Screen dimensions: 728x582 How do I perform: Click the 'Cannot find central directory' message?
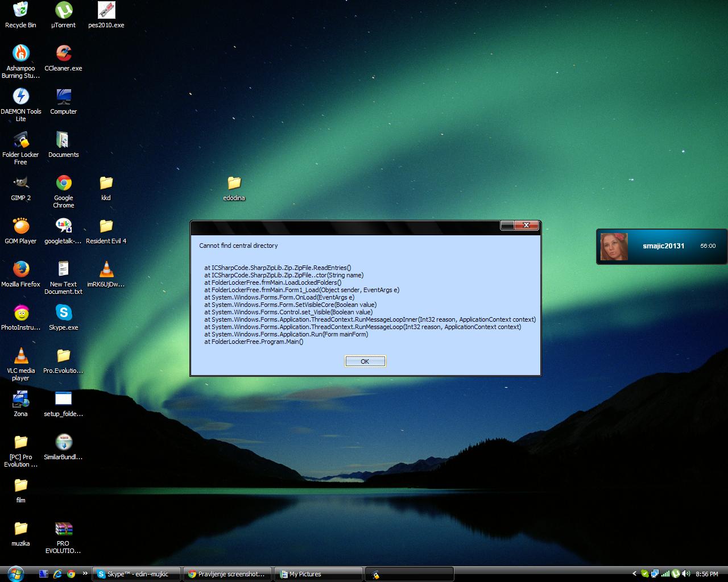238,246
